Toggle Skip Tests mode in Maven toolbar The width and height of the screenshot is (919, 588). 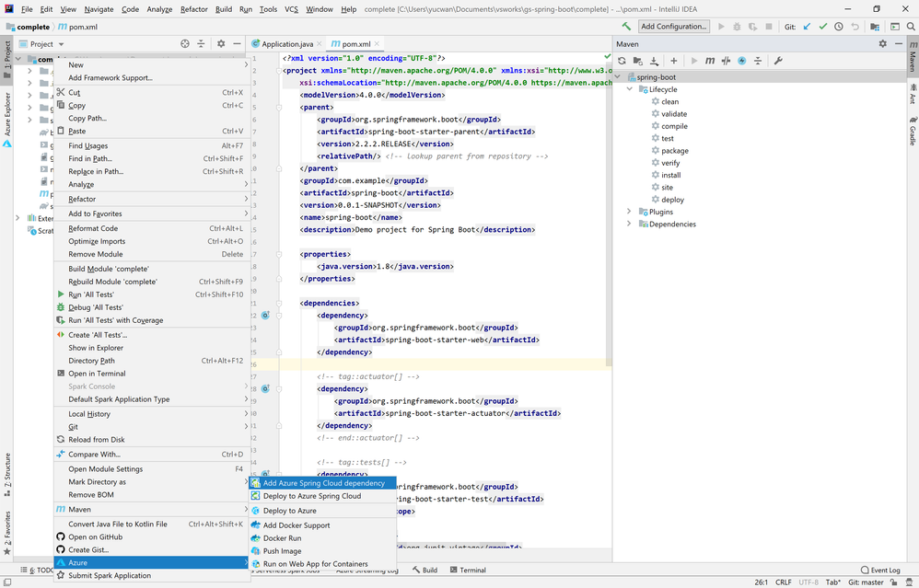(726, 61)
